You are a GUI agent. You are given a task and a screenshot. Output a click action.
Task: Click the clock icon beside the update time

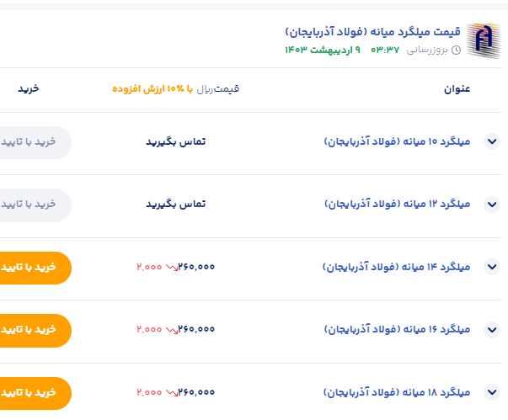coord(457,50)
